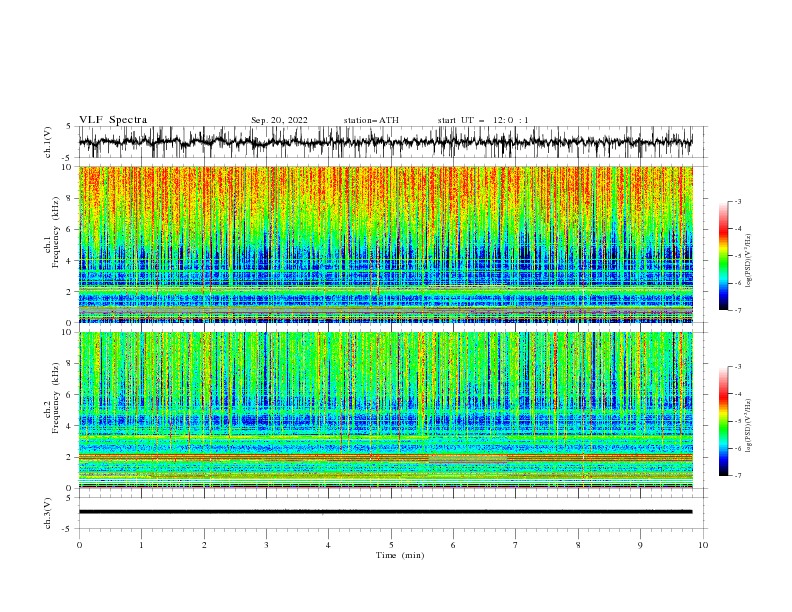
Task: Select the ch.3 flat black voltage trace
Action: pos(385,512)
